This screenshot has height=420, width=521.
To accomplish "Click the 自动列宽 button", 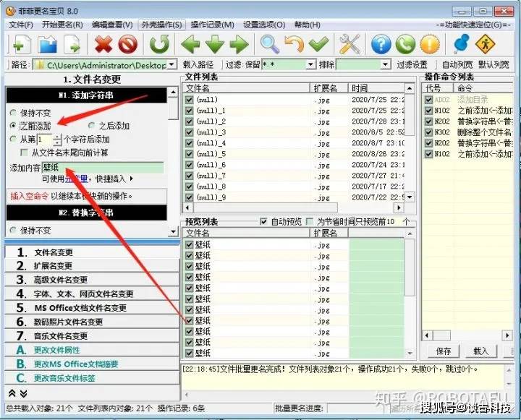I will coord(457,64).
